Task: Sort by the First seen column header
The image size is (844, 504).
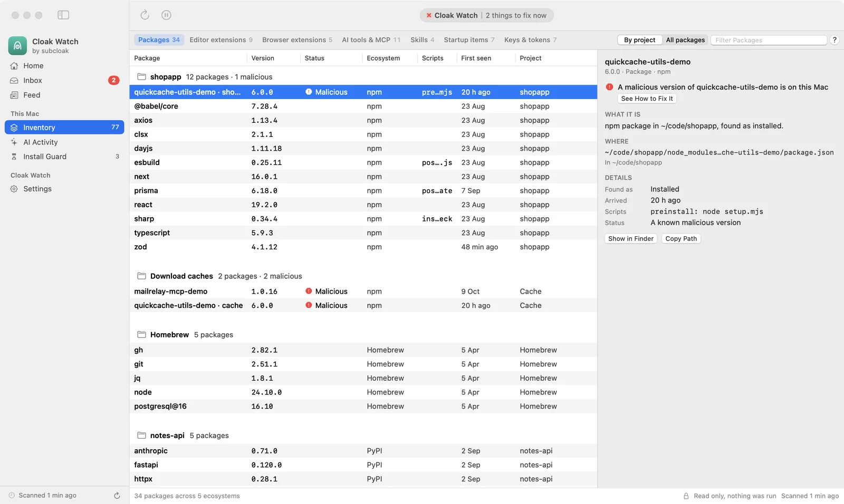Action: tap(485, 58)
